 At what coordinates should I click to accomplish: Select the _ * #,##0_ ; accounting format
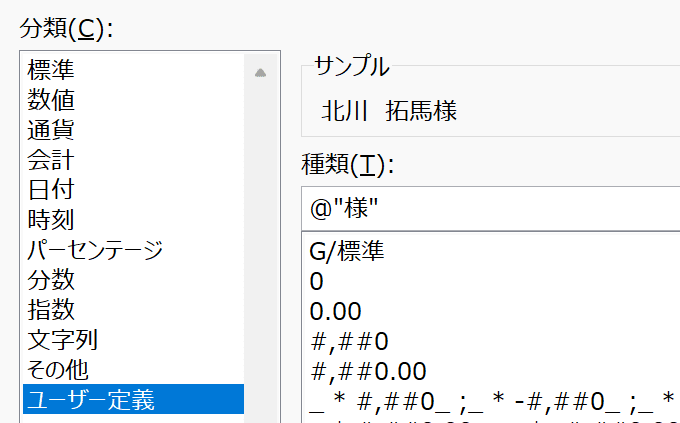click(x=492, y=401)
